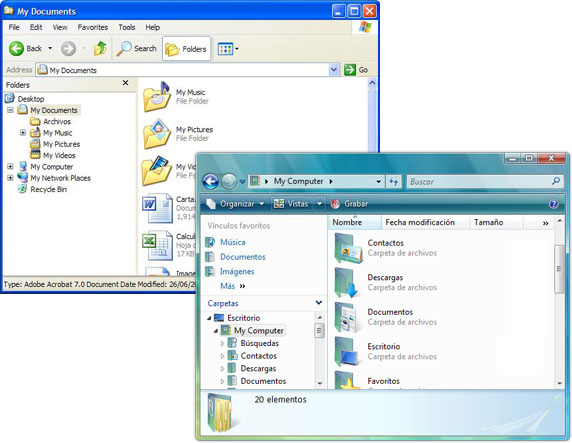This screenshot has height=443, width=572.
Task: Select the My Music folder icon
Action: point(157,96)
